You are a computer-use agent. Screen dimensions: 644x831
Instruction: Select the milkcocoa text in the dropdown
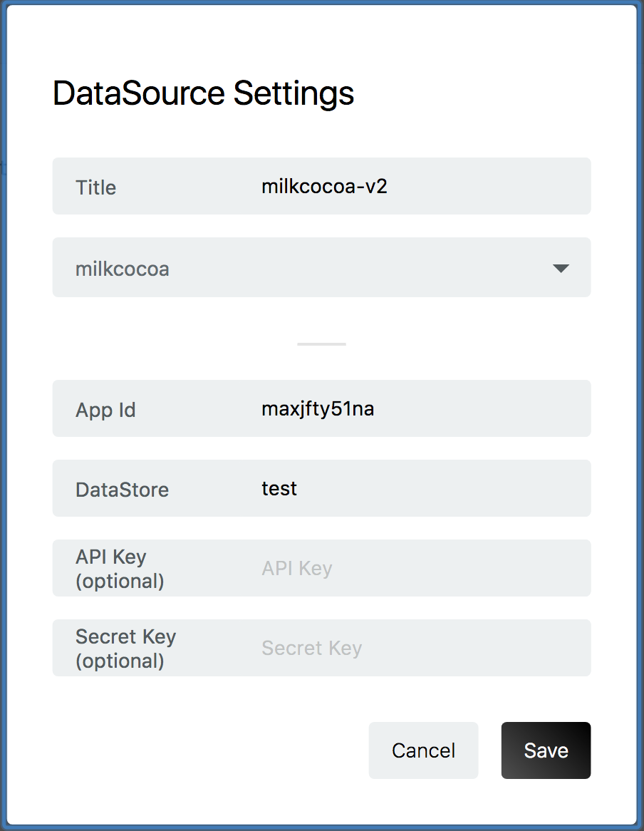[122, 269]
